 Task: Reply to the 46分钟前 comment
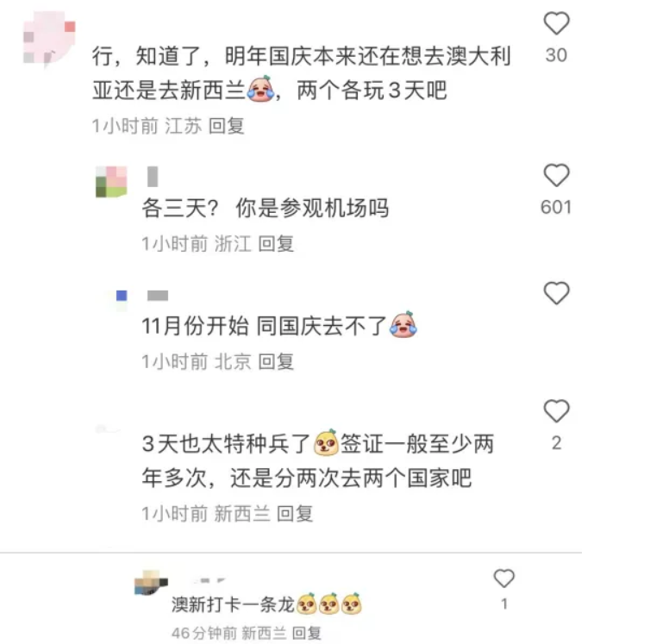(307, 633)
